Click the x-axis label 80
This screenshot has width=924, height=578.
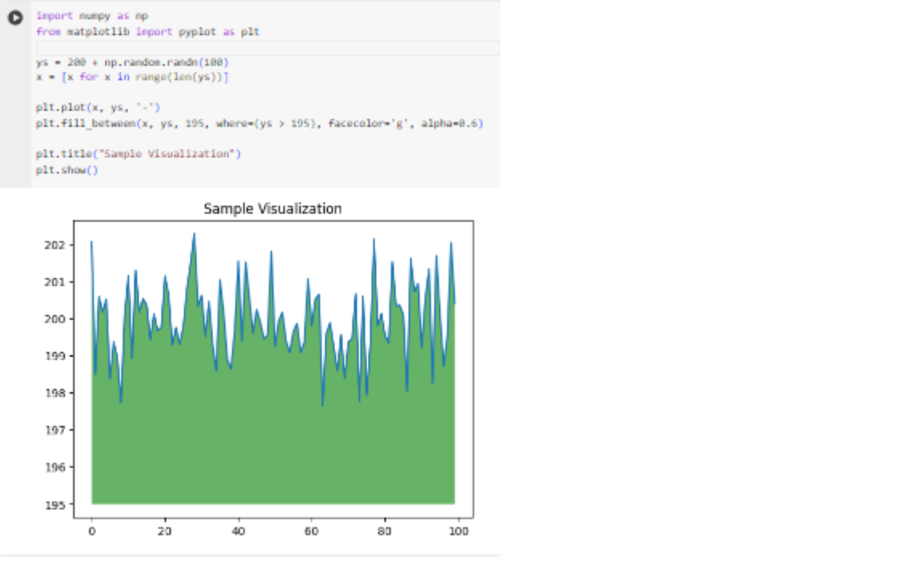(x=385, y=531)
